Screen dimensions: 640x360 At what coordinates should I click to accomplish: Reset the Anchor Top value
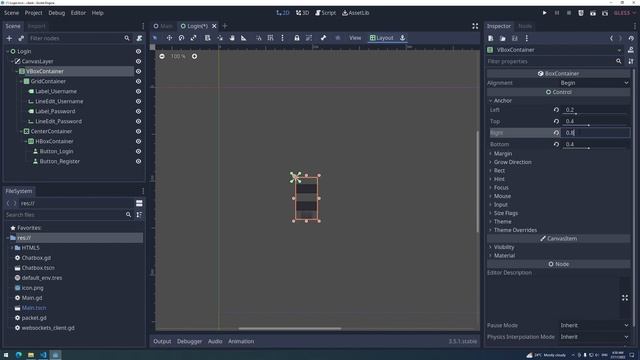coord(556,121)
